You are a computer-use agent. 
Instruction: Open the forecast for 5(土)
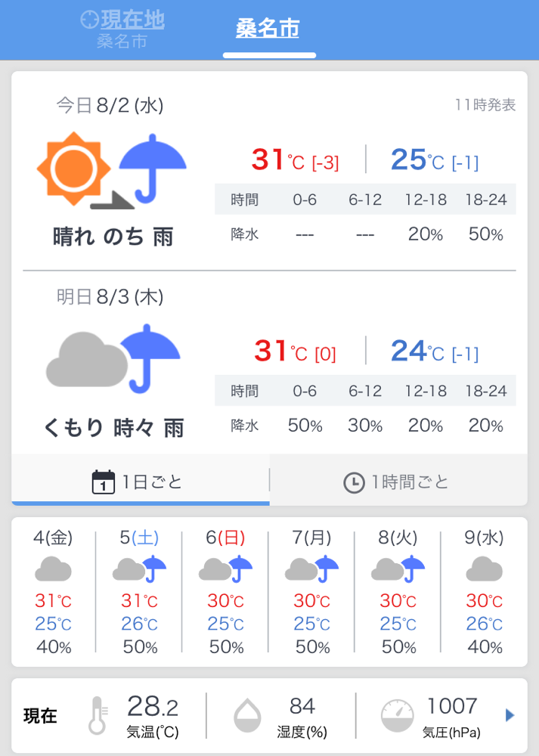139,592
